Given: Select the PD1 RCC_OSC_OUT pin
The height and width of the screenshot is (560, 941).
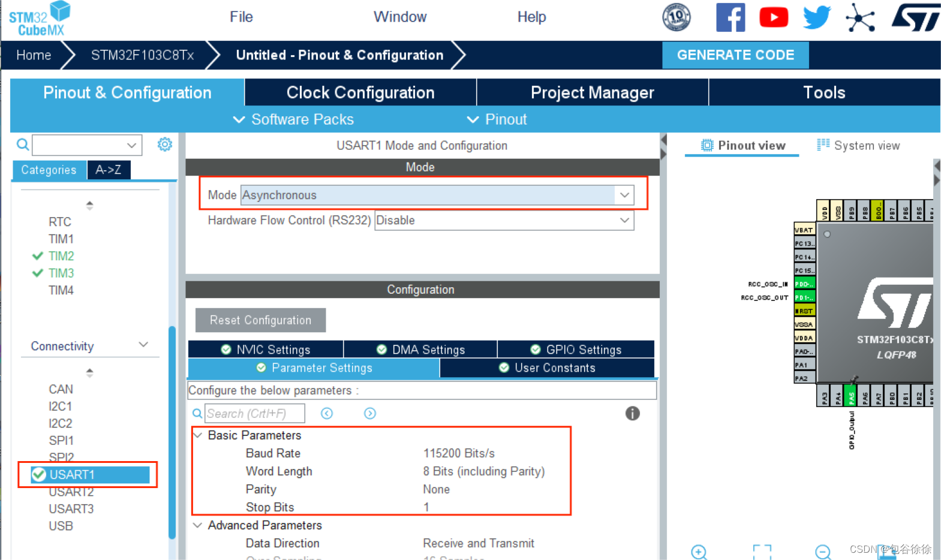Looking at the screenshot, I should 804,297.
